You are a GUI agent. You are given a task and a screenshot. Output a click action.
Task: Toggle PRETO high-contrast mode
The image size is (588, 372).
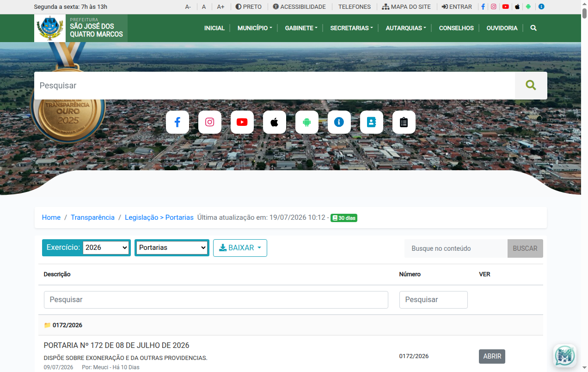tap(249, 7)
